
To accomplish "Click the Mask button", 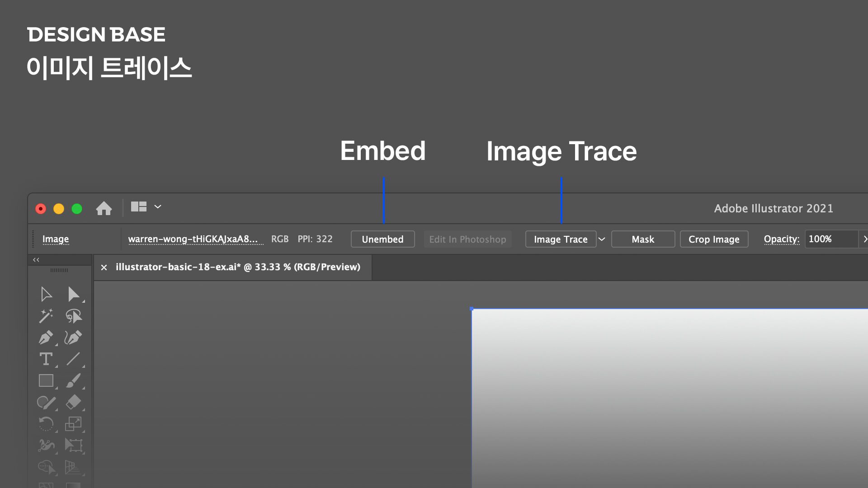I will click(643, 239).
